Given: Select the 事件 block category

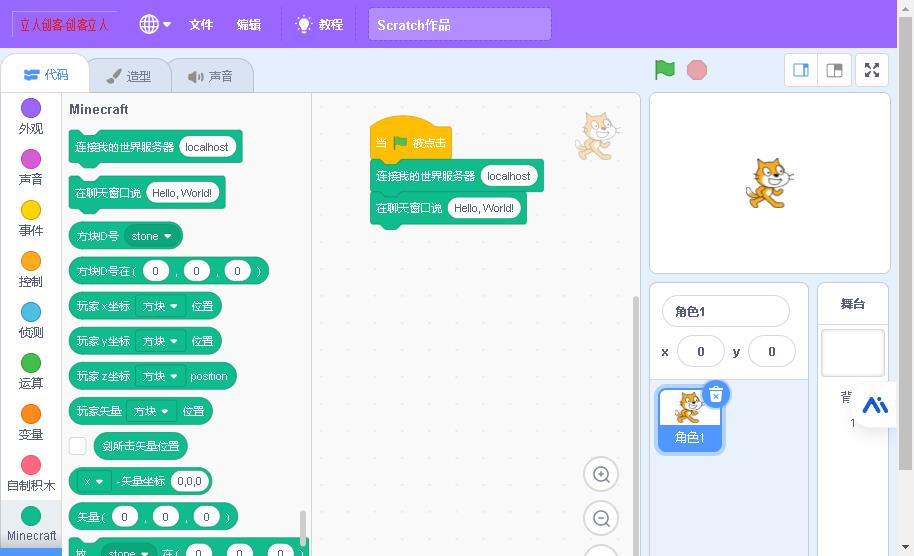Looking at the screenshot, I should pyautogui.click(x=31, y=219).
